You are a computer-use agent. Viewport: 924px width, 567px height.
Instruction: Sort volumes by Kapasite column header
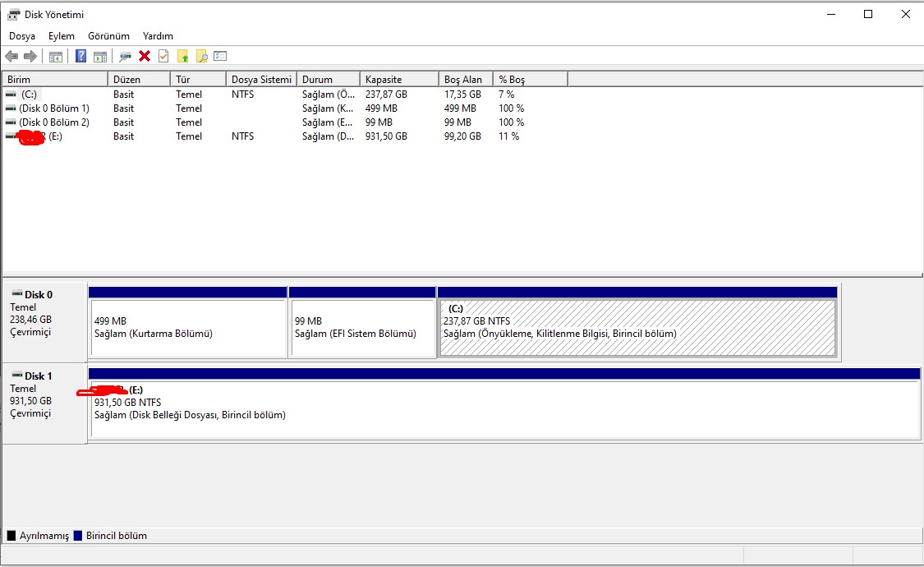click(398, 80)
